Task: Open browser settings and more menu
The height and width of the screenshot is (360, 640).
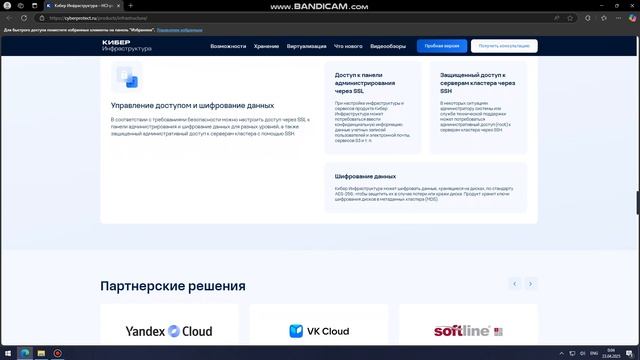Action: tap(618, 18)
